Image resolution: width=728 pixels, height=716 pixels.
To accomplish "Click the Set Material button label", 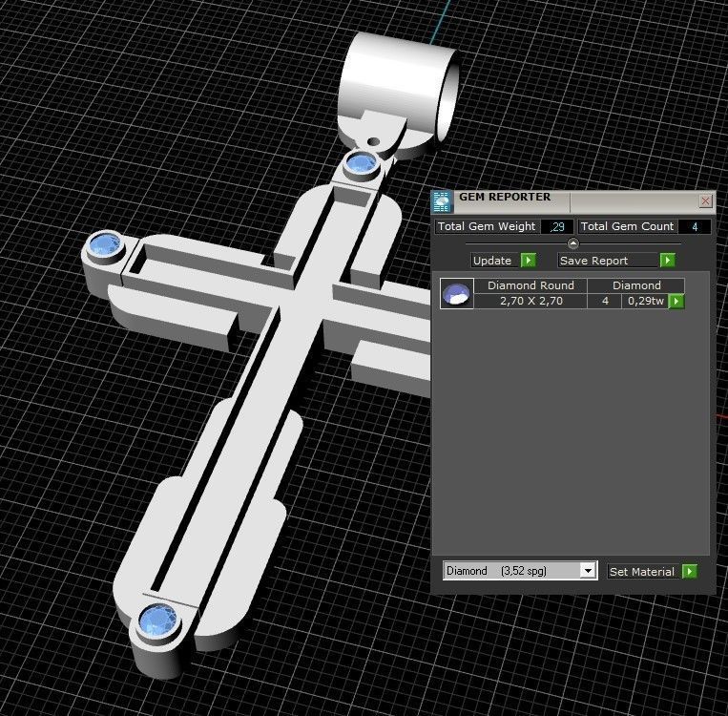I will pyautogui.click(x=644, y=572).
